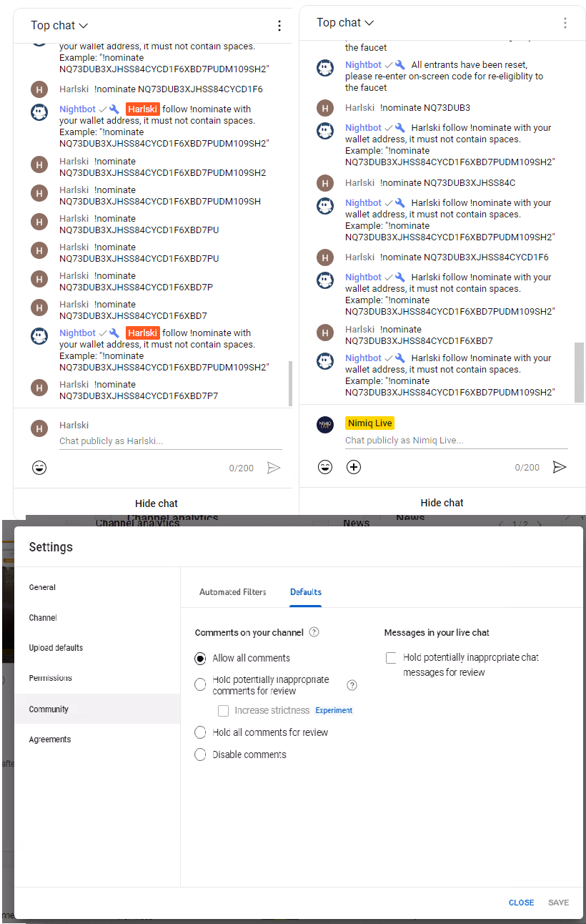The width and height of the screenshot is (586, 924).
Task: Click send arrow in Harlski chat
Action: pyautogui.click(x=274, y=468)
